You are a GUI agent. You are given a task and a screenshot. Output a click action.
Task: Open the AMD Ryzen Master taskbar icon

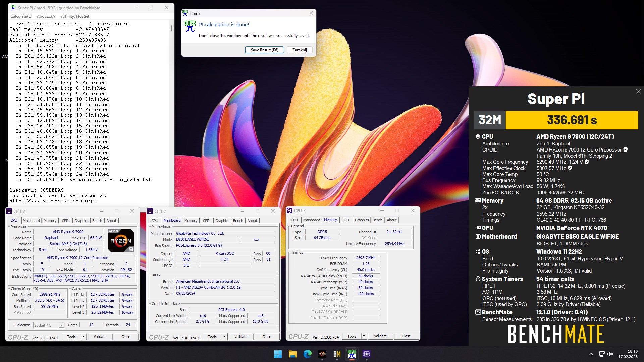pos(322,354)
